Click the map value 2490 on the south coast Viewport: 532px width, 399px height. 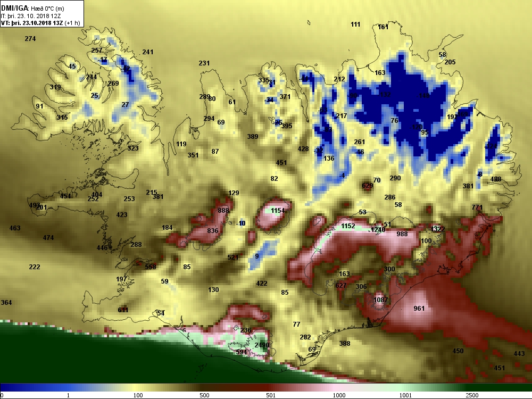coord(262,345)
